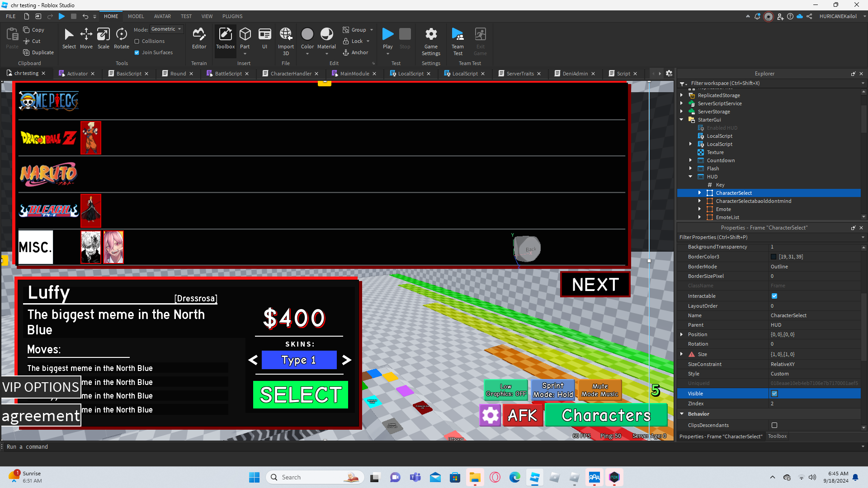Click the BorderColor3 color swatch

click(x=774, y=257)
